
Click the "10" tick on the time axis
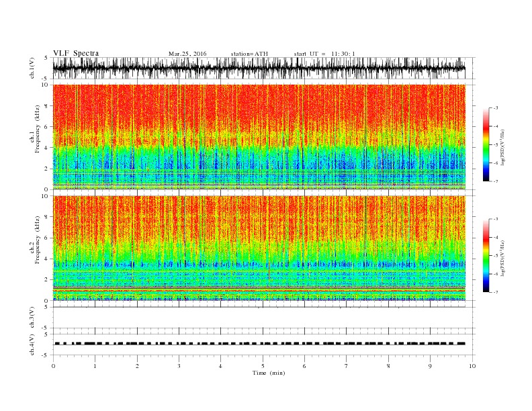click(472, 366)
